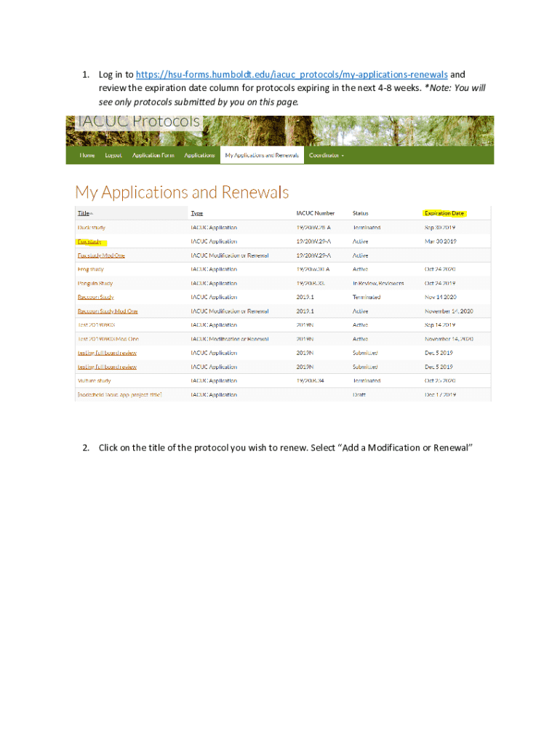560x745 pixels.
Task: Open the Penguin Study protocol title
Action: click(x=95, y=283)
